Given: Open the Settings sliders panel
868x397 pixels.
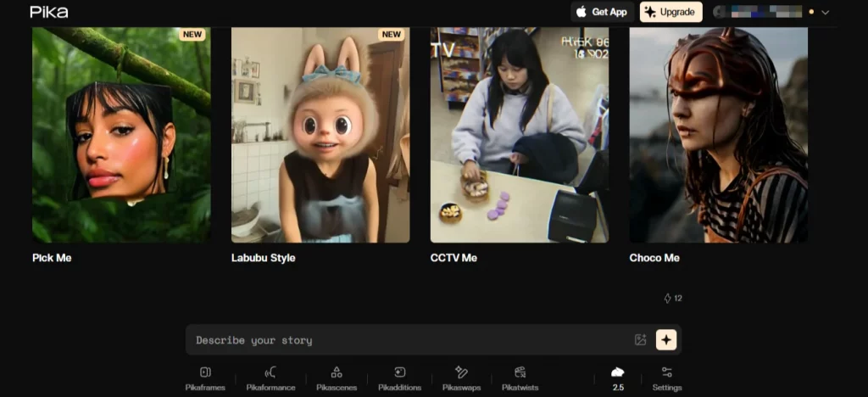Looking at the screenshot, I should [666, 377].
